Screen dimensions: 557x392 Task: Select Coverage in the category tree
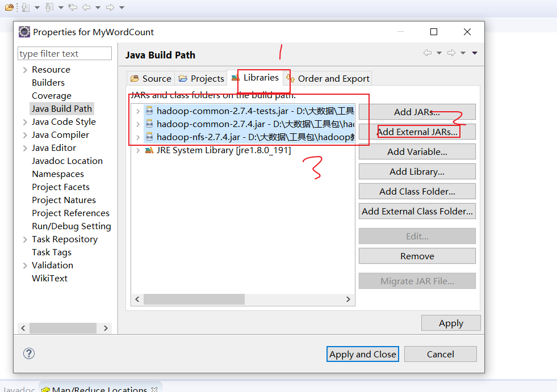pos(52,96)
